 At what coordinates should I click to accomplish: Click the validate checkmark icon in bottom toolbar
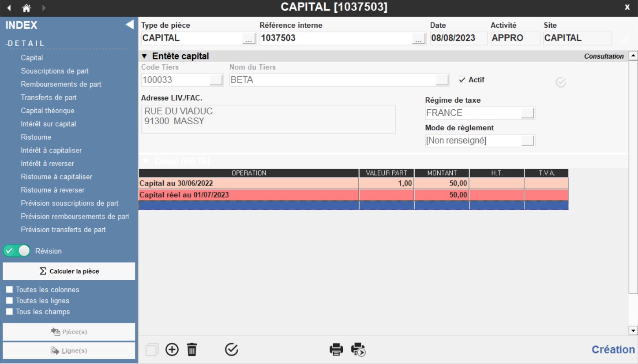pyautogui.click(x=232, y=349)
